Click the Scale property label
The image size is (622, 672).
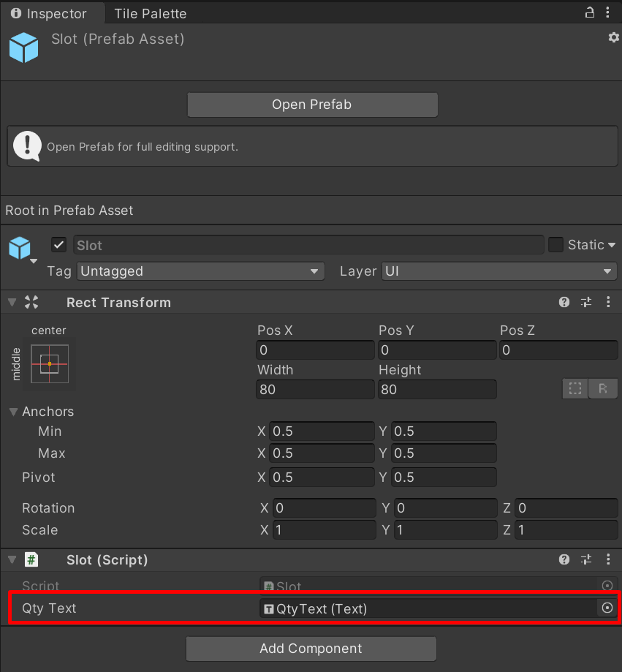40,530
